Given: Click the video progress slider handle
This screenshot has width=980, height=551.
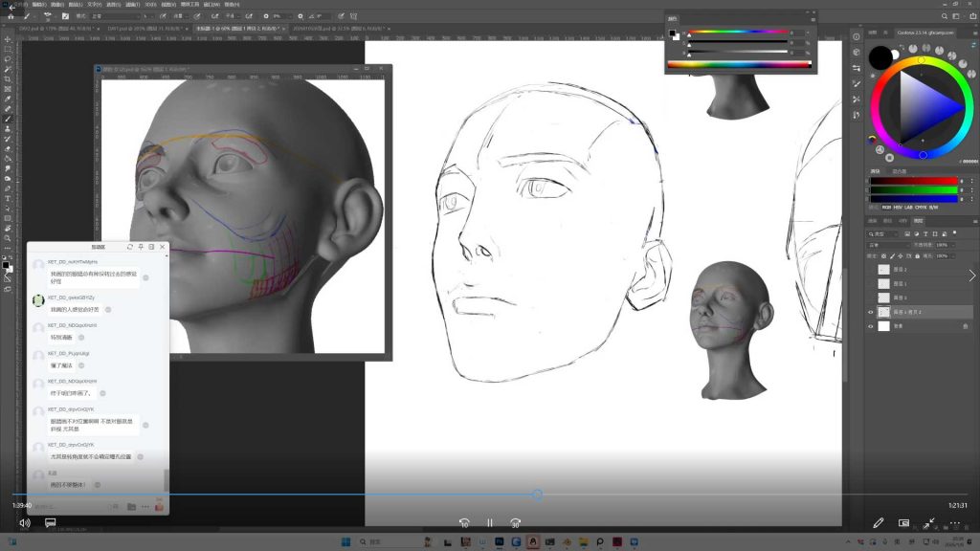Looking at the screenshot, I should pyautogui.click(x=537, y=495).
